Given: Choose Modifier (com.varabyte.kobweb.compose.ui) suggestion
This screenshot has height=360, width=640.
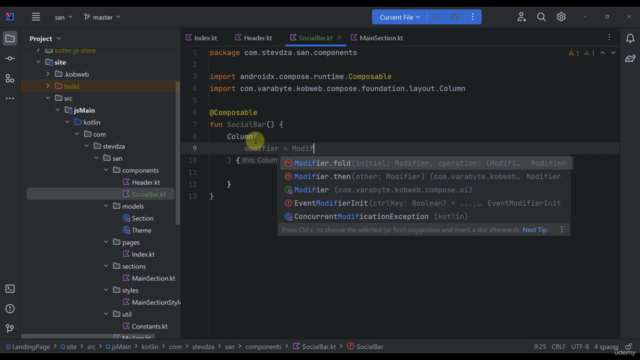Looking at the screenshot, I should pyautogui.click(x=425, y=190).
